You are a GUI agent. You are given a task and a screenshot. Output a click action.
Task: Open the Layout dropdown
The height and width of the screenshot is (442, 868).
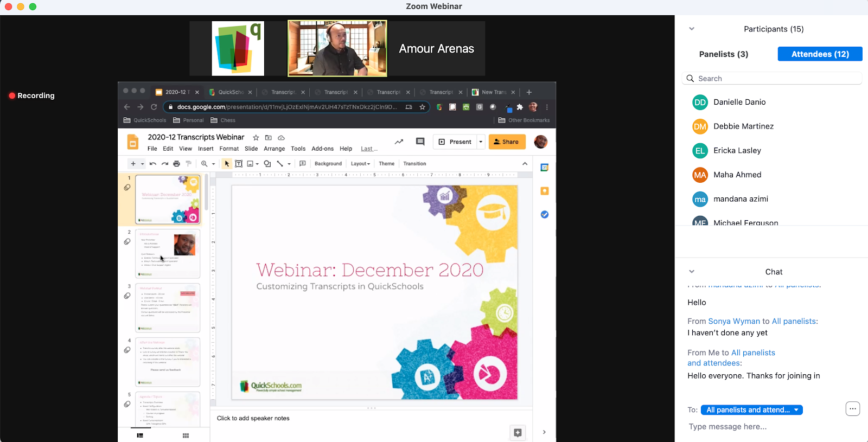[360, 164]
